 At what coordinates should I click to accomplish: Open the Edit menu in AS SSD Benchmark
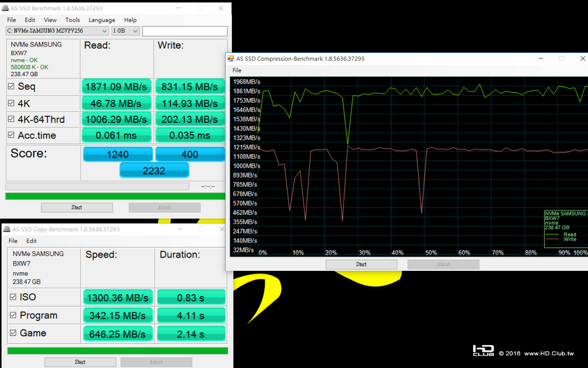pyautogui.click(x=30, y=20)
